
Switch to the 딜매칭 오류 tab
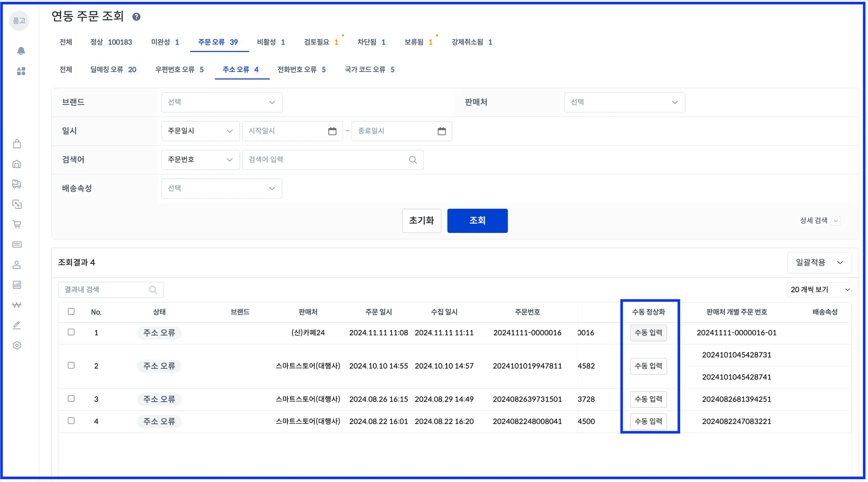[x=113, y=69]
